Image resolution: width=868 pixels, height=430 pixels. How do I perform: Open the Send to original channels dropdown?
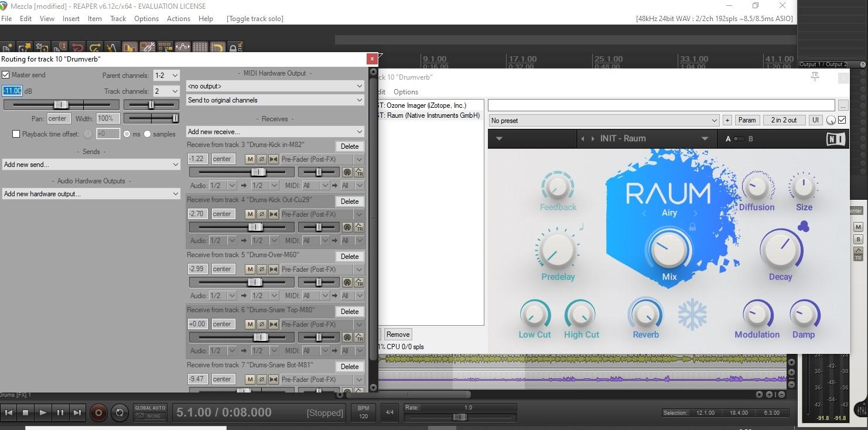click(x=275, y=100)
